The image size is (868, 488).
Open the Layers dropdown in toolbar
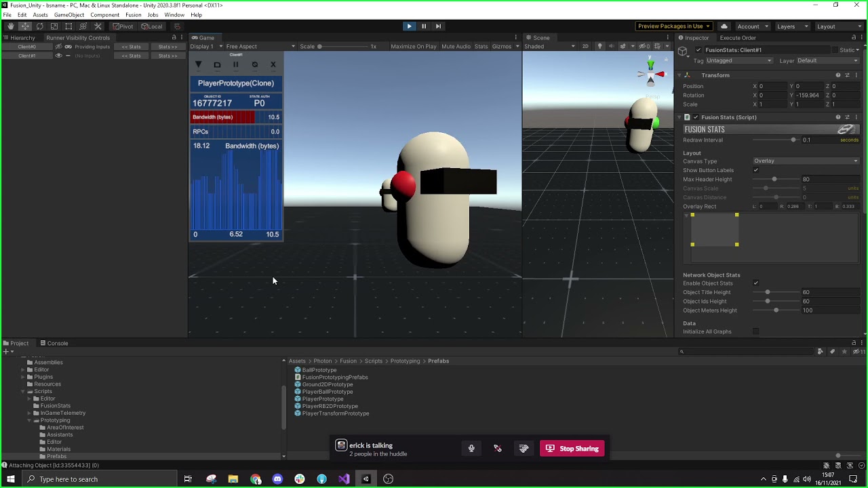pos(793,26)
